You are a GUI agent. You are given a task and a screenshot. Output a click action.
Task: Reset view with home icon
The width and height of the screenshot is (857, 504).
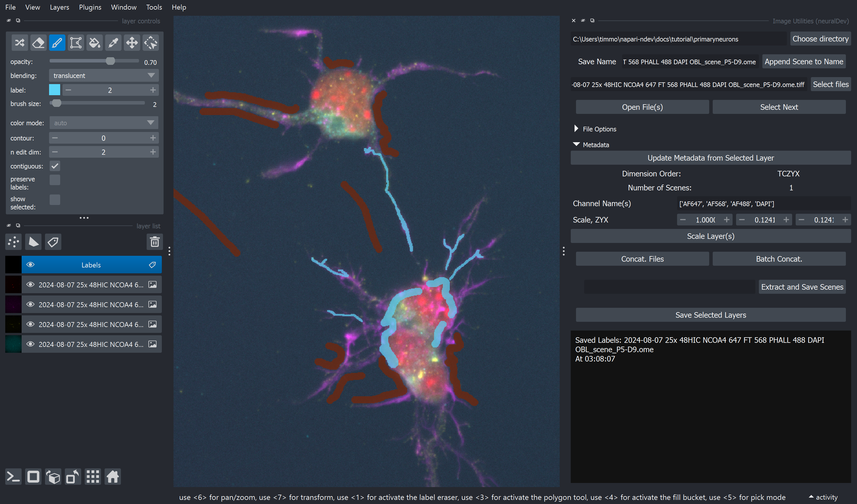[x=112, y=477]
